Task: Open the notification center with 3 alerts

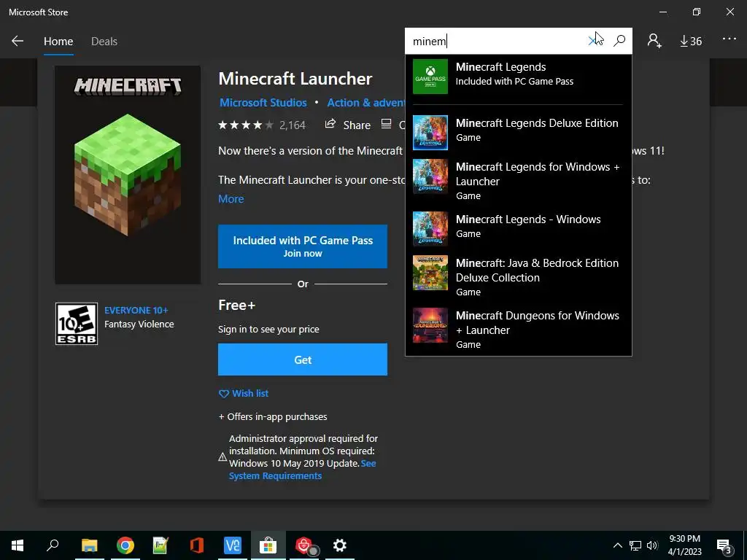Action: click(724, 546)
